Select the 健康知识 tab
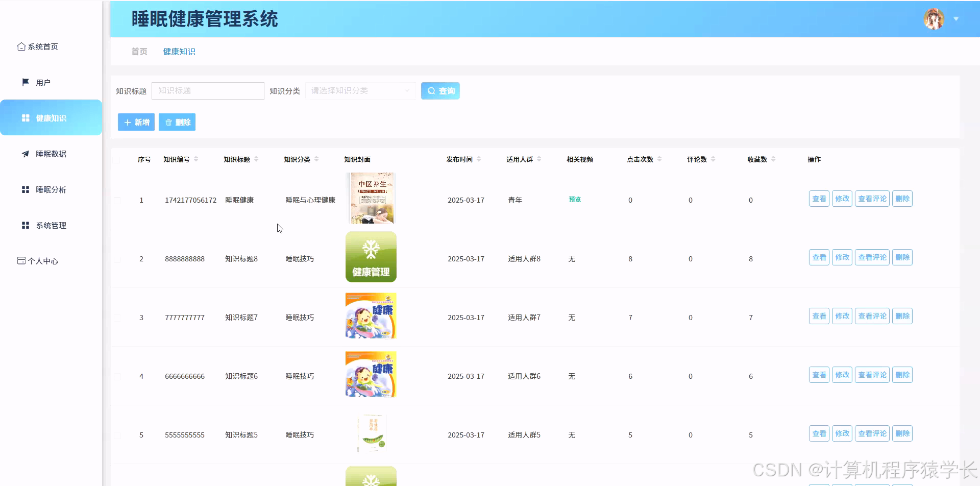The width and height of the screenshot is (980, 486). (179, 51)
